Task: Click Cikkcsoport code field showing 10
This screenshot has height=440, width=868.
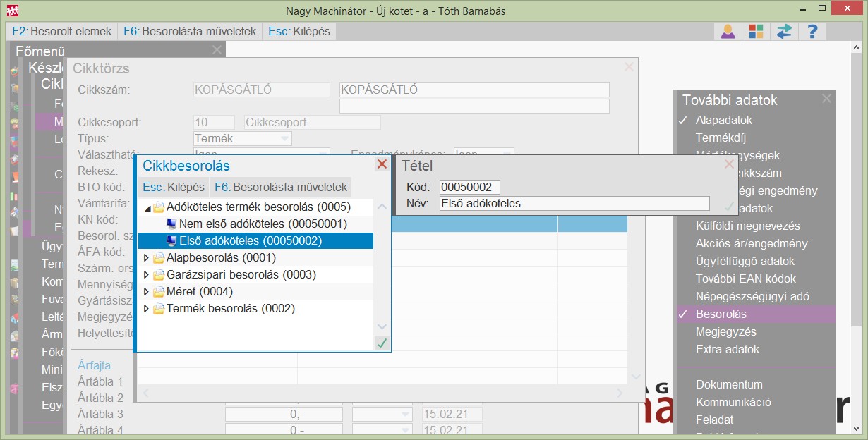Action: click(x=215, y=123)
